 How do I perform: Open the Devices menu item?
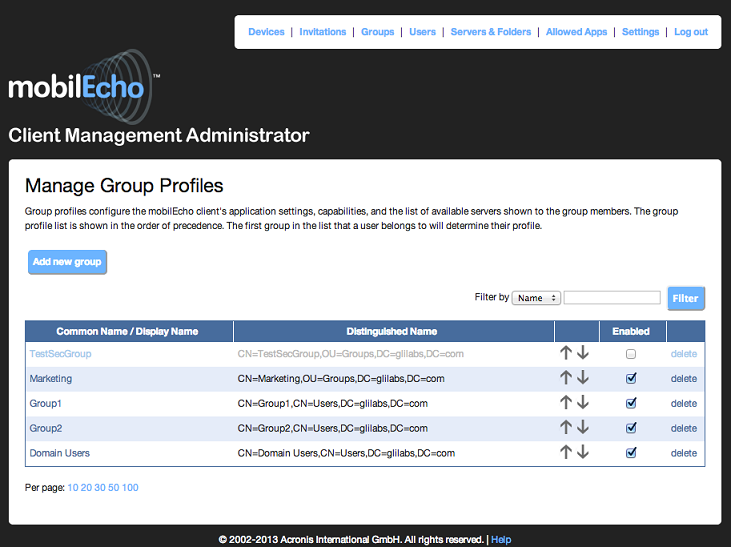266,32
